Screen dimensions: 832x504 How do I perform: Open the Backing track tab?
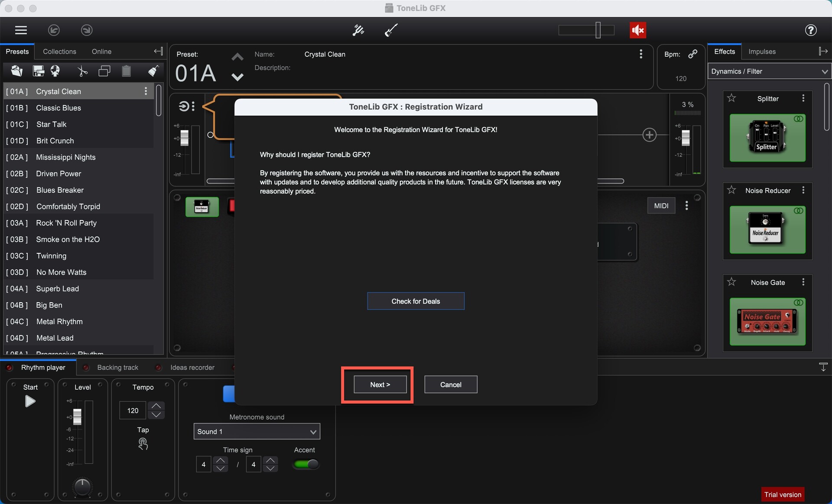[x=118, y=368]
